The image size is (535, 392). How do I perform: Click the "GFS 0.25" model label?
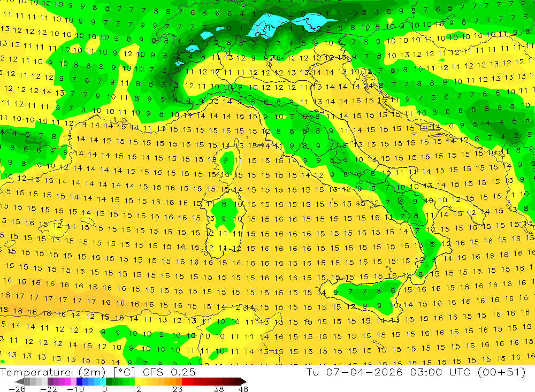tap(169, 372)
